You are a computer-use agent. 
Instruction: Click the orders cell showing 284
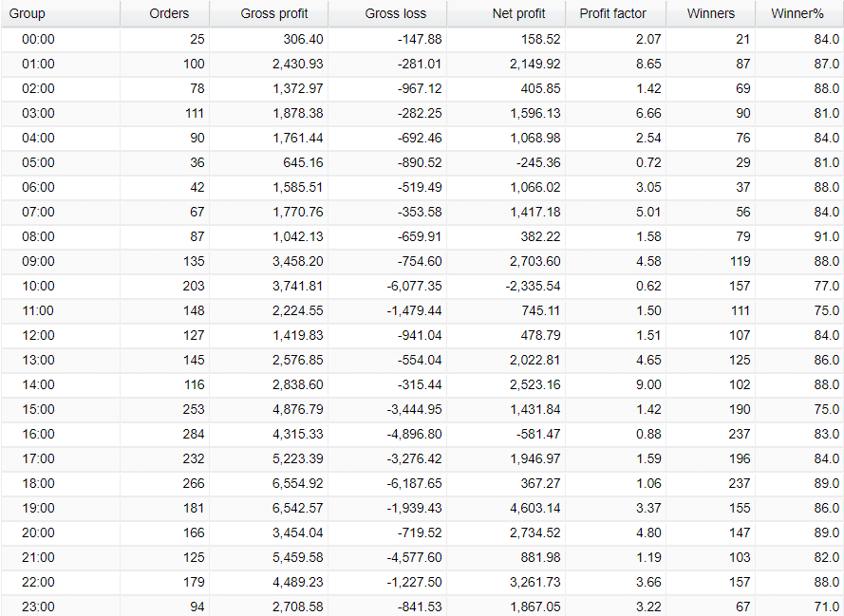click(193, 434)
